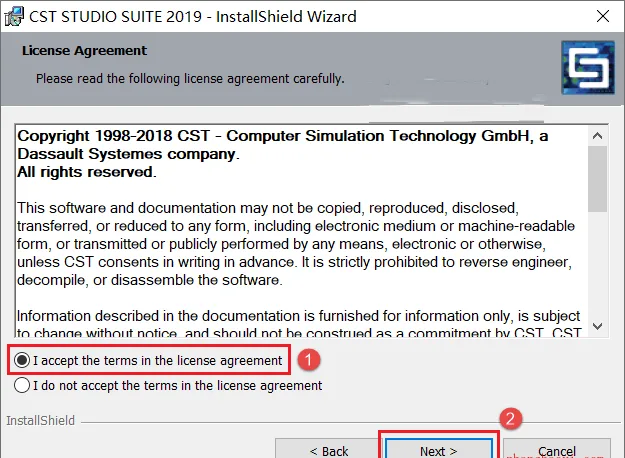Screen dimensions: 625x458
Task: Click the installer icon in title bar
Action: pyautogui.click(x=14, y=17)
